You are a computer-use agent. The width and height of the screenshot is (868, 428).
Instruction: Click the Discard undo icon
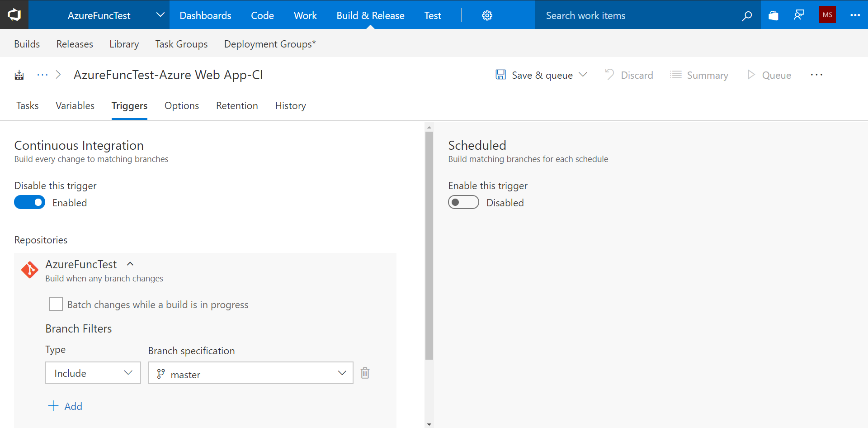point(610,74)
